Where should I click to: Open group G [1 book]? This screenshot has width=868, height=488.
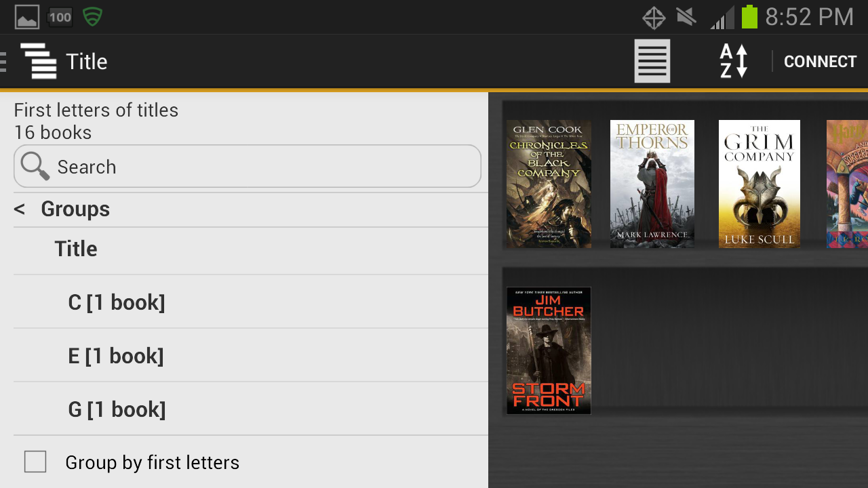point(251,409)
